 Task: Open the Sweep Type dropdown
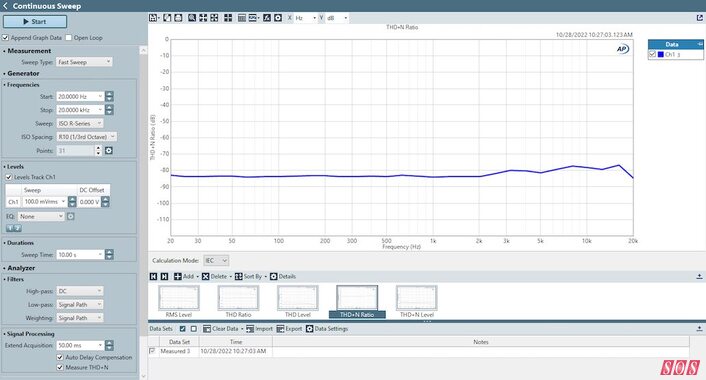[x=84, y=62]
